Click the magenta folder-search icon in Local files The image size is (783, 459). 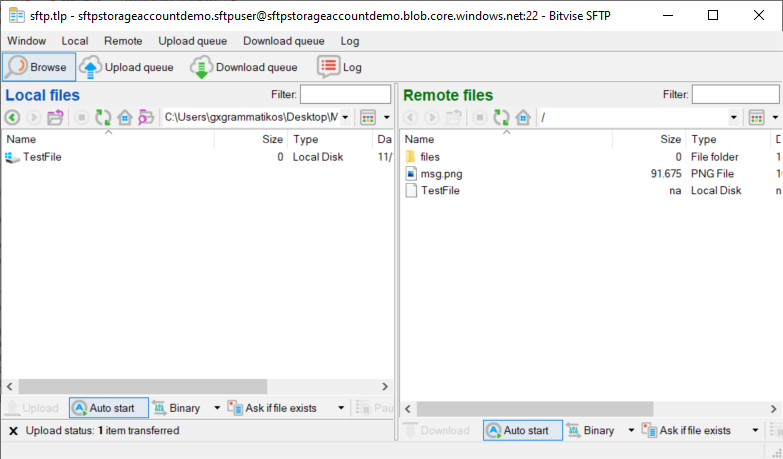146,118
